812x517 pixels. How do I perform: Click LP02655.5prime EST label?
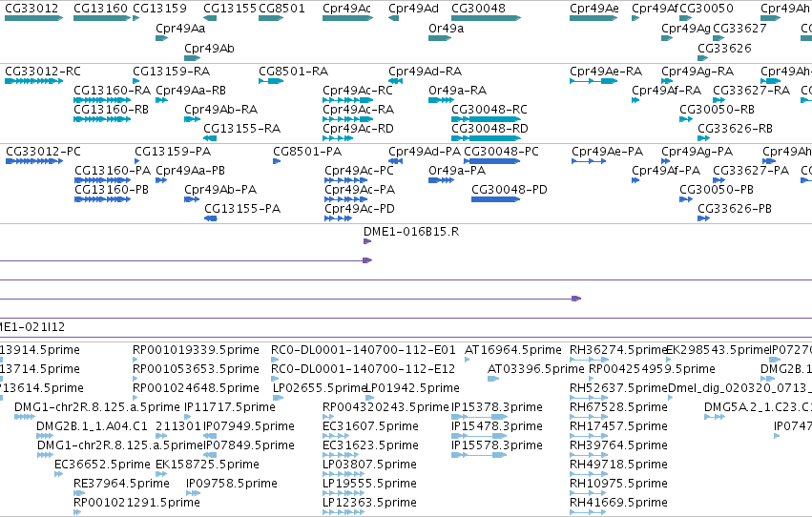pyautogui.click(x=320, y=388)
